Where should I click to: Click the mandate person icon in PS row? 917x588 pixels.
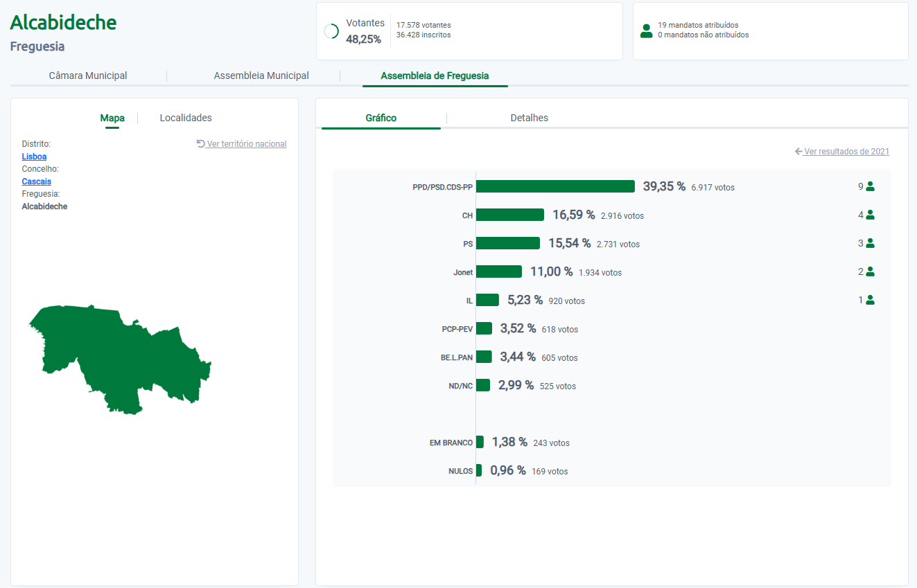[x=870, y=243]
